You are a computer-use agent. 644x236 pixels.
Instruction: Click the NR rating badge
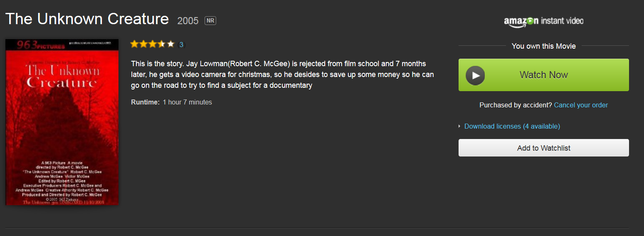pyautogui.click(x=210, y=20)
